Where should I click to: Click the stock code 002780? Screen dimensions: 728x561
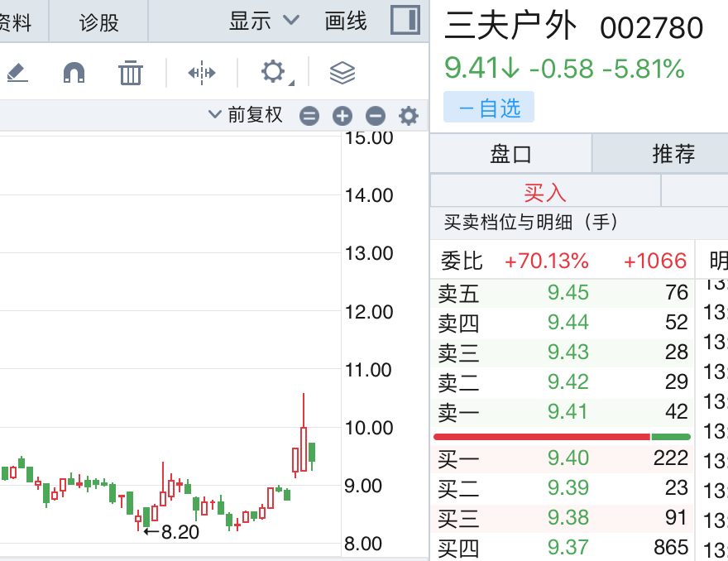click(651, 28)
